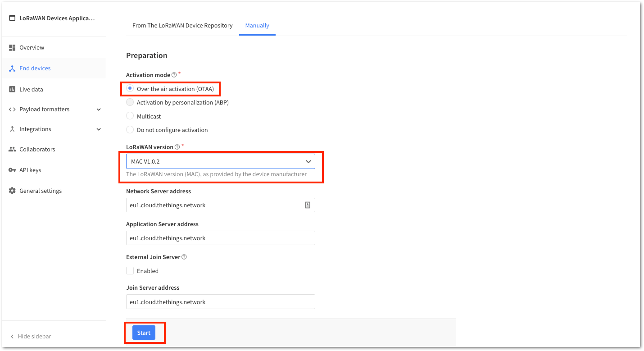Click the Collaborators people icon
The width and height of the screenshot is (644, 351).
tap(12, 149)
